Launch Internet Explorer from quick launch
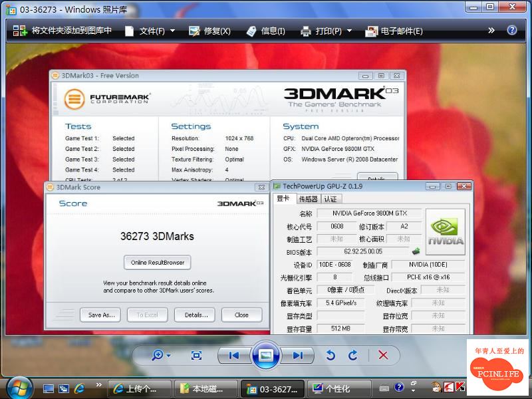This screenshot has width=532, height=399. 79,388
